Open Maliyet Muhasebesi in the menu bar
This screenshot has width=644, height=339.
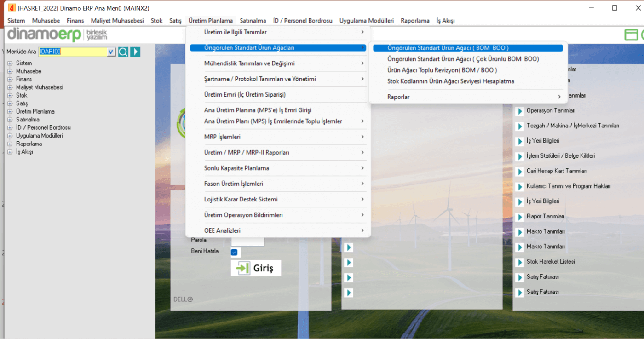[x=117, y=21]
